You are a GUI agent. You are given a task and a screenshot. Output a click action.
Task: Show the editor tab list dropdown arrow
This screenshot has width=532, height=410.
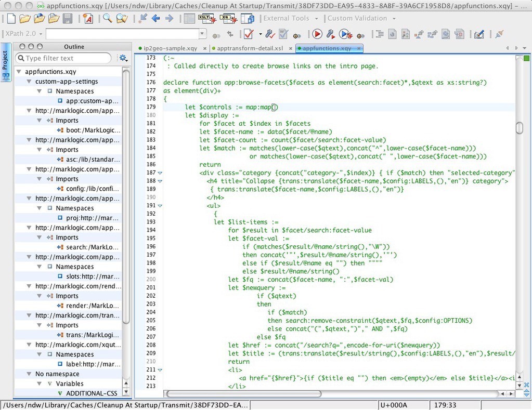click(525, 48)
